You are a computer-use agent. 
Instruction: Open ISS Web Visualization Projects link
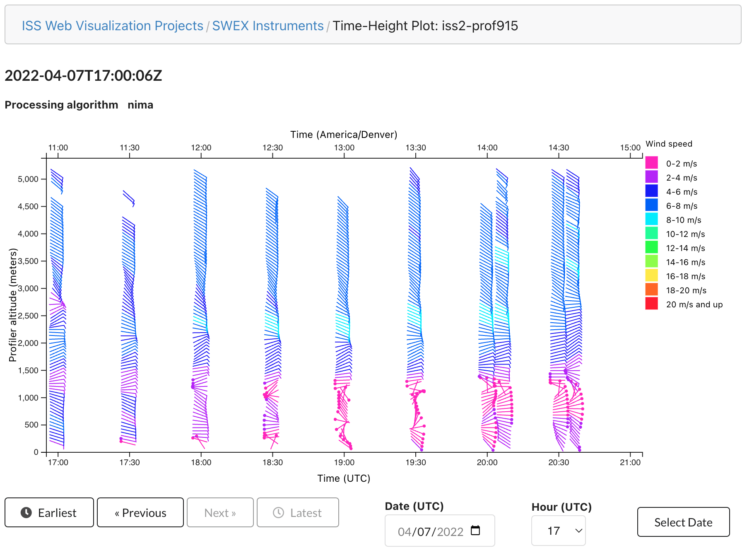pyautogui.click(x=112, y=26)
